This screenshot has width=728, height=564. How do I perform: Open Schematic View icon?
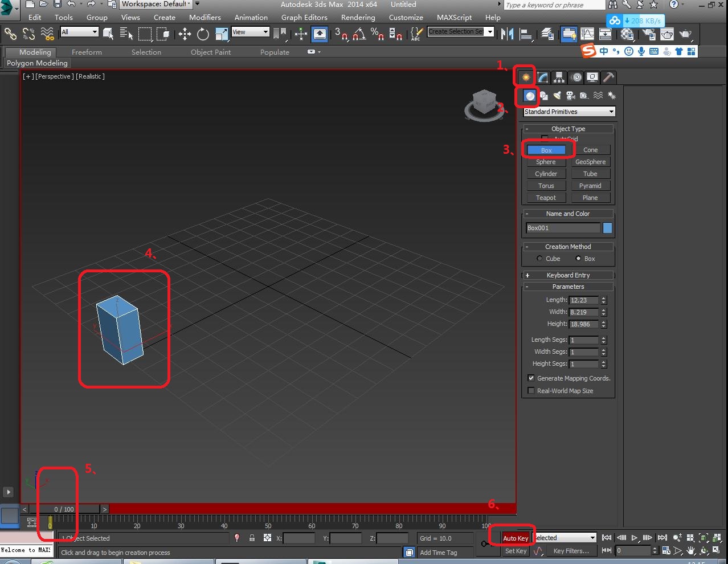coord(606,34)
